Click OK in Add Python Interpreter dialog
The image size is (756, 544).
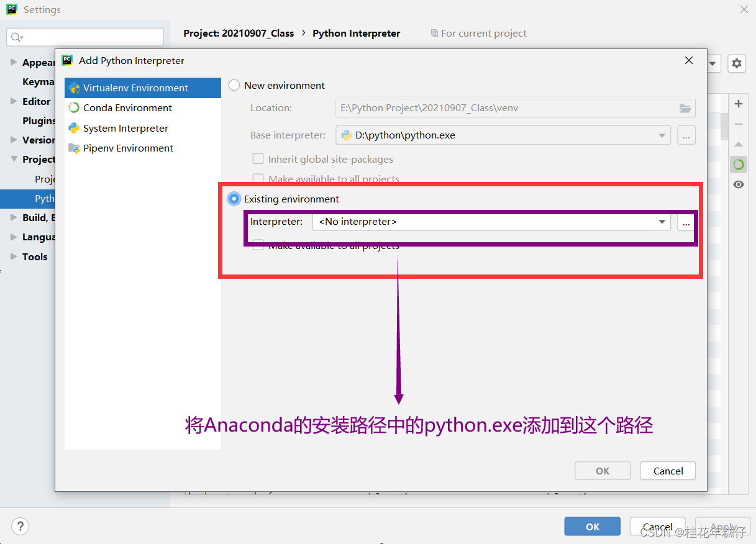pyautogui.click(x=603, y=471)
